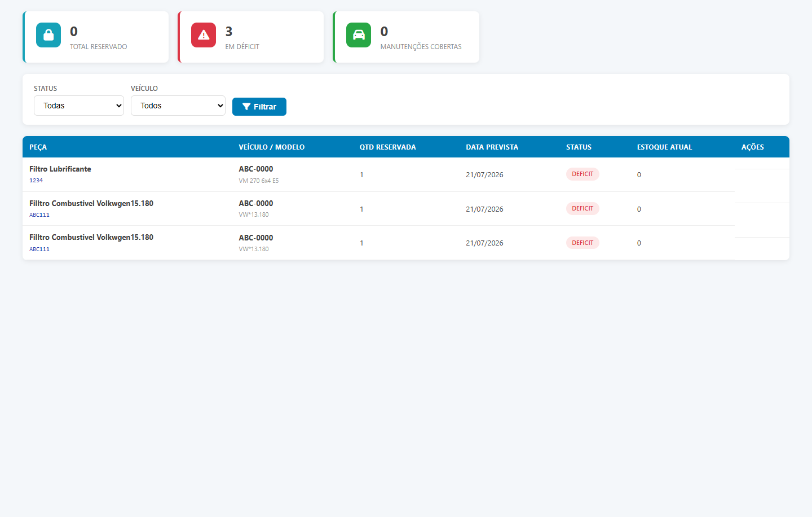The image size is (812, 517).
Task: Click the red warning triangle icon
Action: (x=204, y=35)
